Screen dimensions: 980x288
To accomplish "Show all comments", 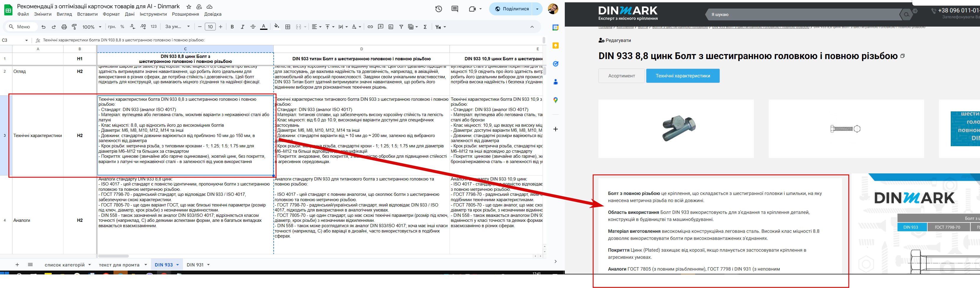I will 455,9.
